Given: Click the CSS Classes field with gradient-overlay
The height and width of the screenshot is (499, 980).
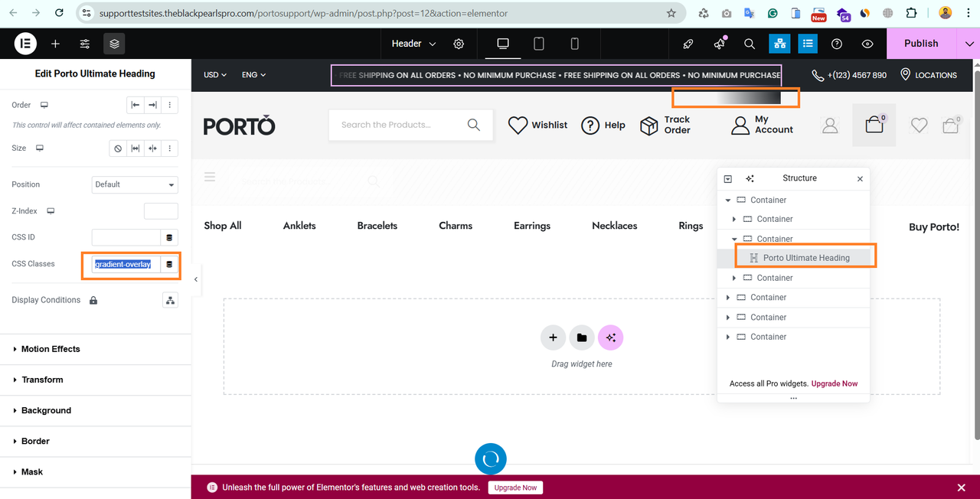Looking at the screenshot, I should pos(126,264).
